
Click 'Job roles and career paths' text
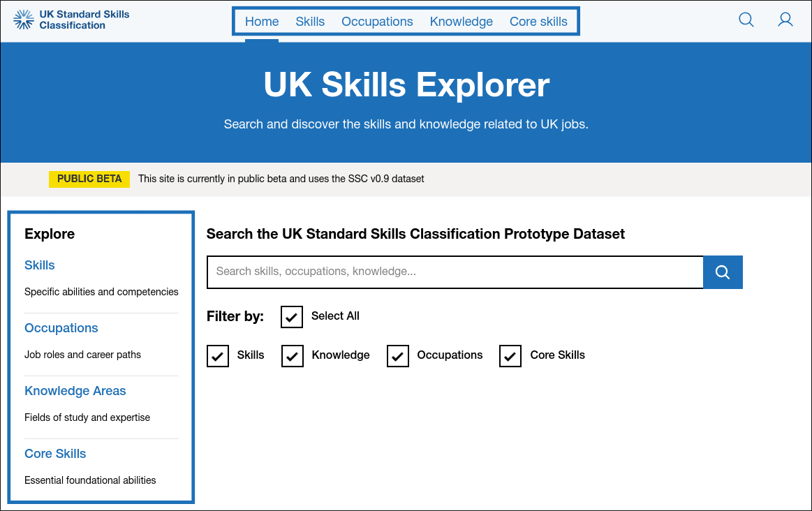coord(82,354)
